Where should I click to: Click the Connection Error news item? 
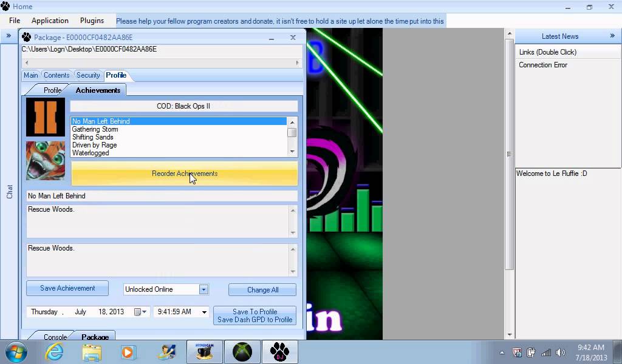[x=543, y=65]
